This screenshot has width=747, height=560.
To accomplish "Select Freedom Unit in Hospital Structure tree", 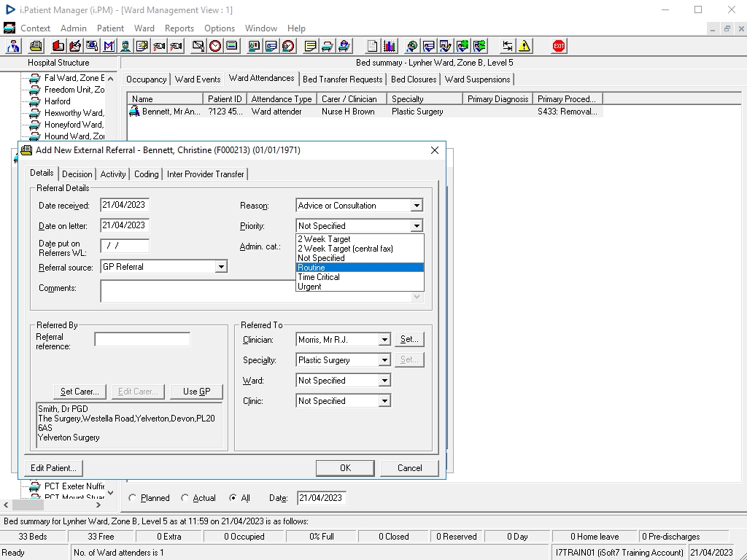I will 74,90.
